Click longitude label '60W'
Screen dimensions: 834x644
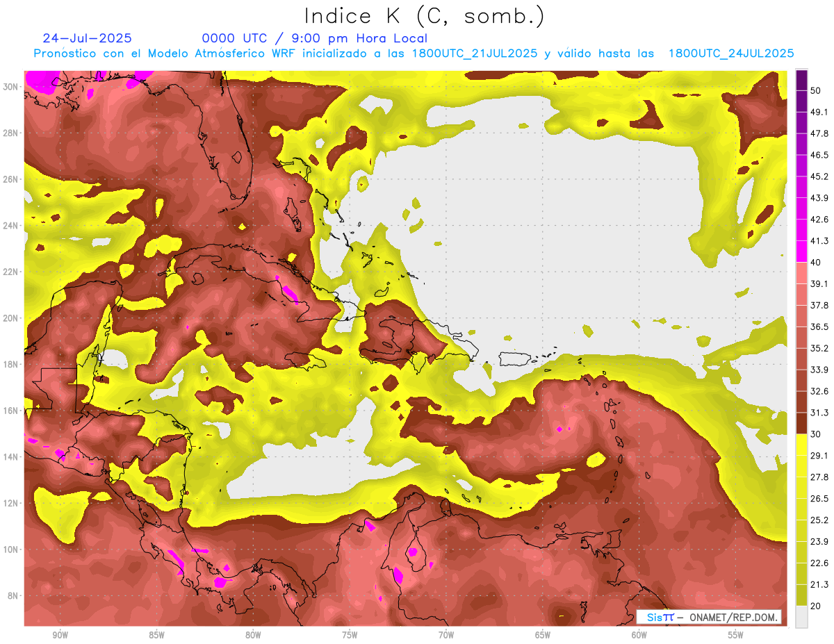pyautogui.click(x=639, y=635)
